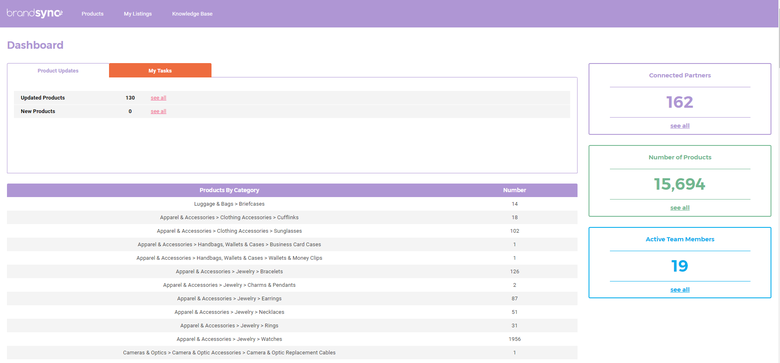Select the Business Card Cases category row
Screen dimensions: 780x363
(x=292, y=244)
